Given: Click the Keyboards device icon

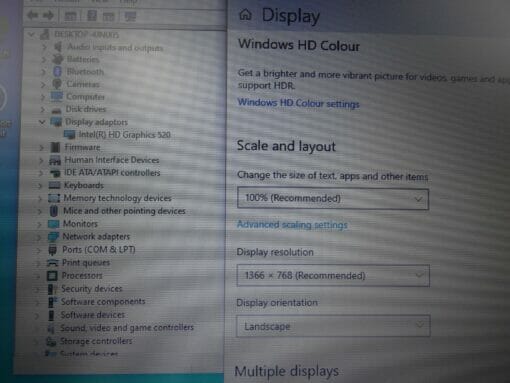Looking at the screenshot, I should click(54, 185).
